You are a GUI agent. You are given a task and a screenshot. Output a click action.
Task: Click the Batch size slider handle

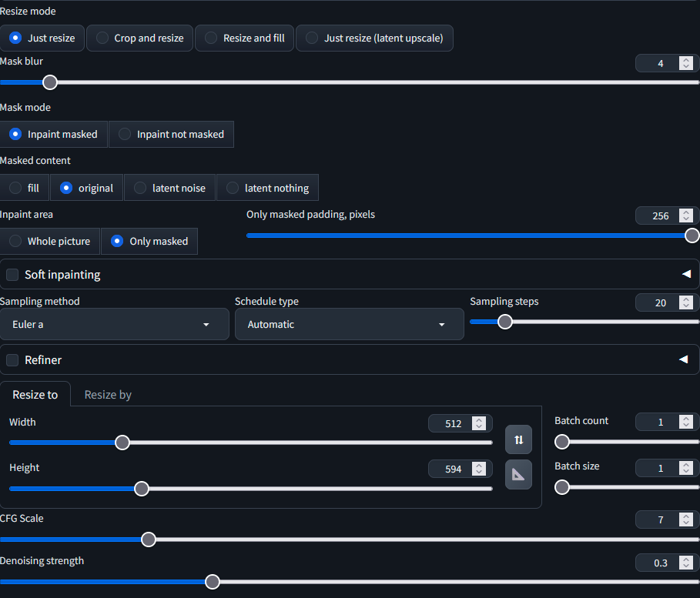click(x=562, y=487)
